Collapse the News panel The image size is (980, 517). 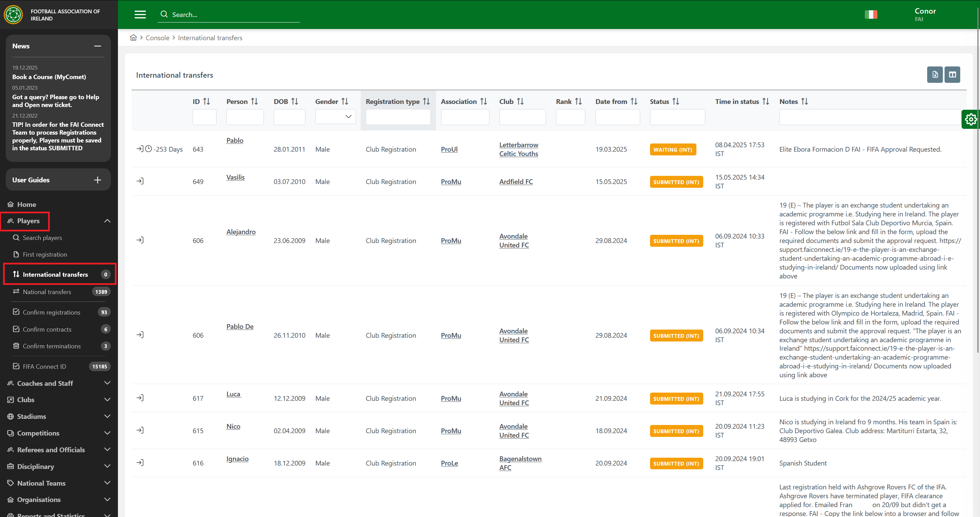click(x=97, y=46)
